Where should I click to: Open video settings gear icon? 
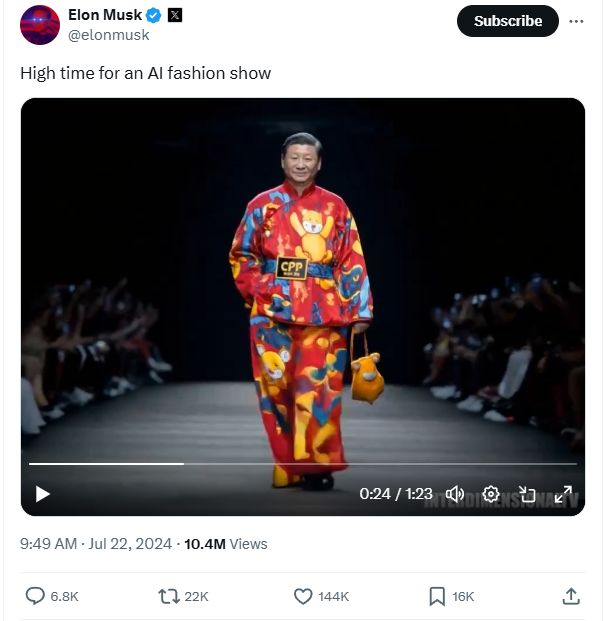point(491,494)
